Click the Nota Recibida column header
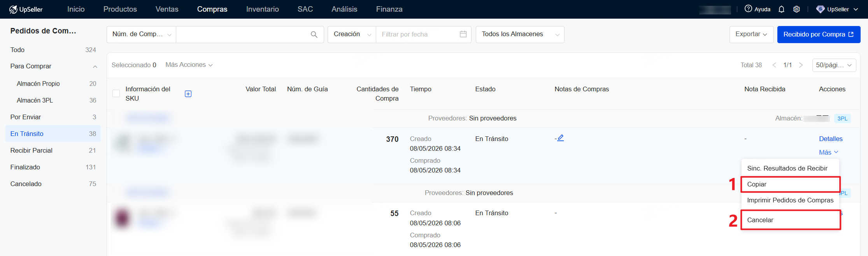 point(765,89)
